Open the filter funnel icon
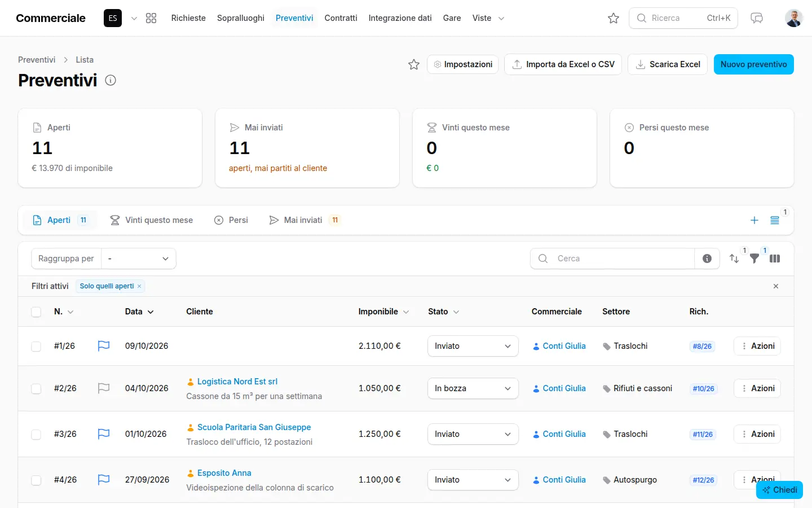 click(x=754, y=259)
